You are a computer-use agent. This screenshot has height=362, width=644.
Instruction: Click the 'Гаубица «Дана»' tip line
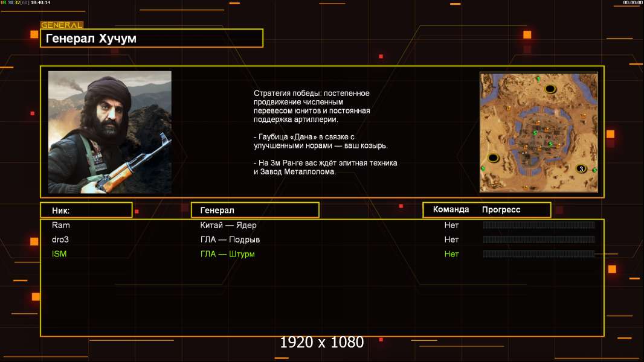[320, 141]
